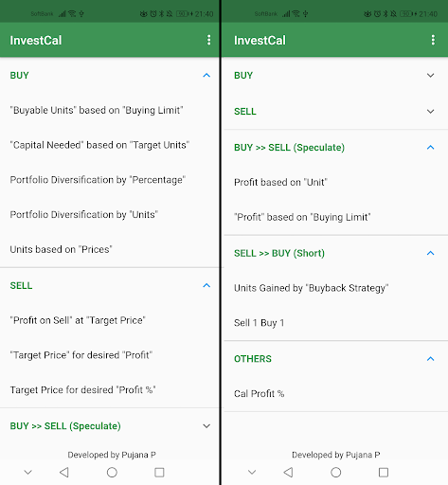Hide navigation bar using left down-arrow icon
Viewport: 448px width, 485px height.
(28, 473)
